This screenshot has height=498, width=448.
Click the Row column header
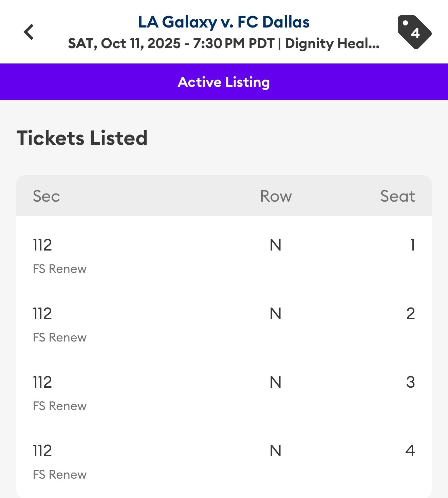276,196
